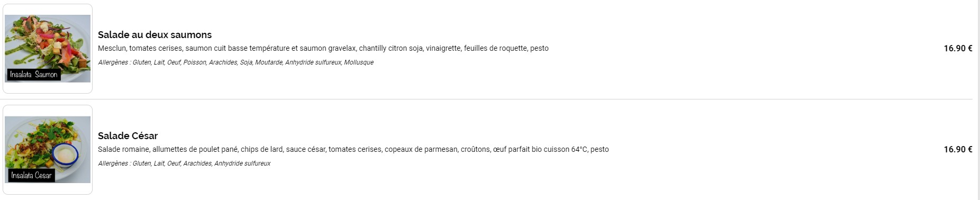Click the salmon salad Allergènes label

pyautogui.click(x=113, y=62)
